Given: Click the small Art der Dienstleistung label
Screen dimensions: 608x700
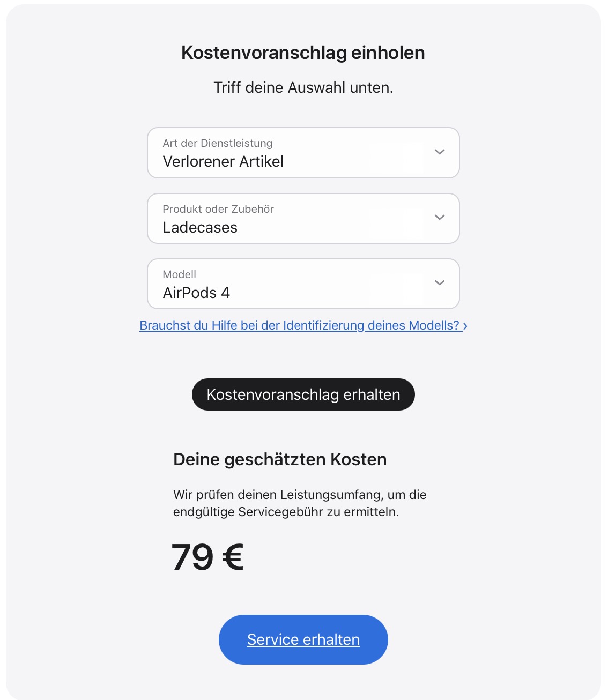Looking at the screenshot, I should click(218, 143).
